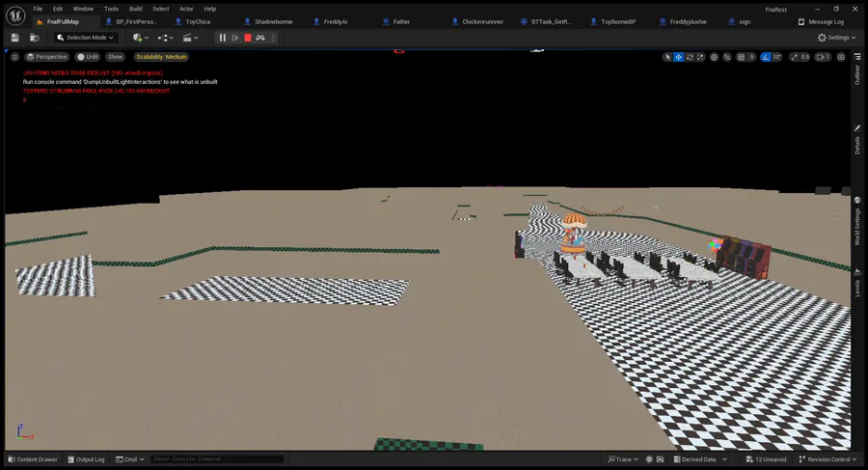Open the Build menu
Image resolution: width=868 pixels, height=470 pixels.
pyautogui.click(x=136, y=9)
